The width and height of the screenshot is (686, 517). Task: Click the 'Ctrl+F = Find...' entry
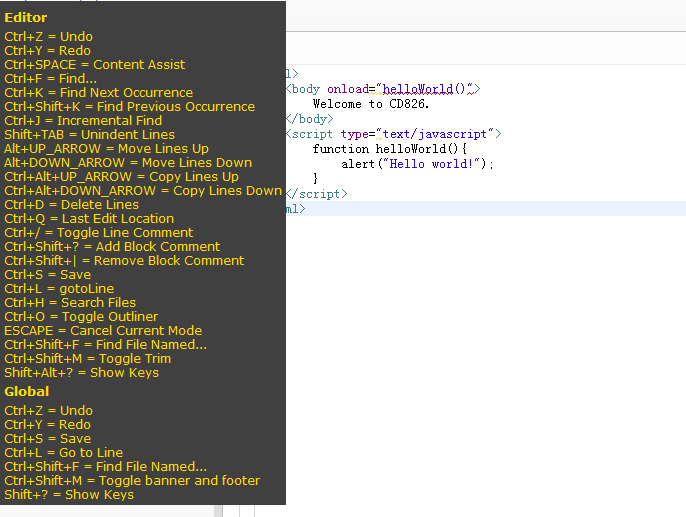point(51,79)
